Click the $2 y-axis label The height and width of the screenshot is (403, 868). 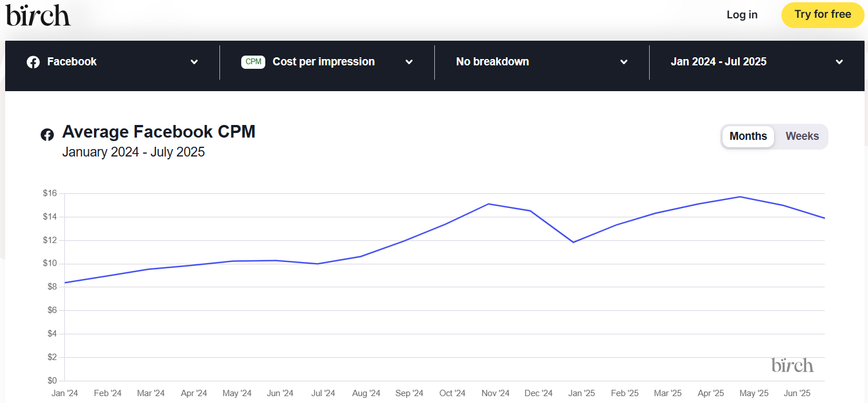click(x=52, y=357)
